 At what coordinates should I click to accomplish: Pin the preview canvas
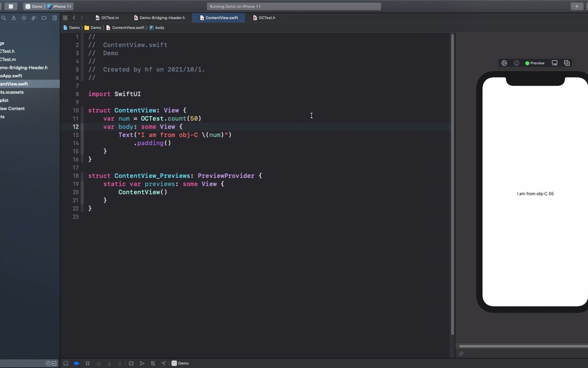coord(461,353)
